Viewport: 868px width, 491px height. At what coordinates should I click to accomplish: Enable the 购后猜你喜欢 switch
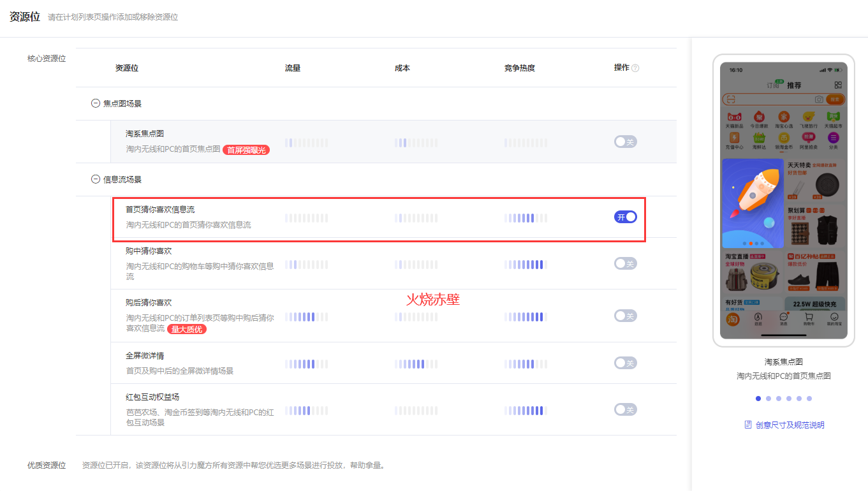point(625,316)
